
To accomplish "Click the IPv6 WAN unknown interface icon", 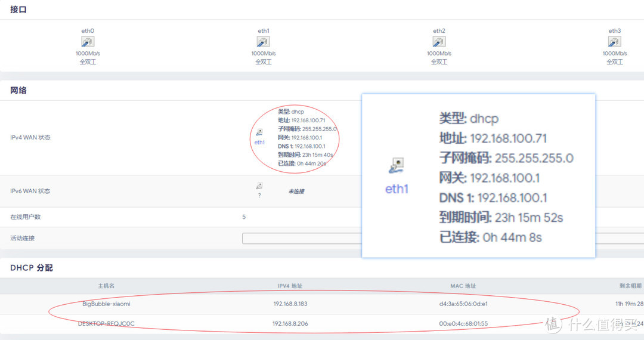I will (259, 186).
